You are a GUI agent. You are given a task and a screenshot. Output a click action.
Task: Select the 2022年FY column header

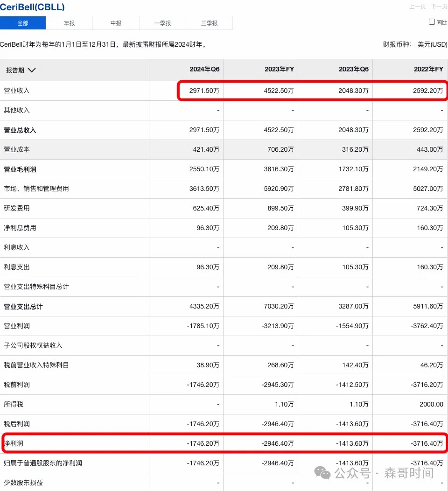pyautogui.click(x=428, y=69)
